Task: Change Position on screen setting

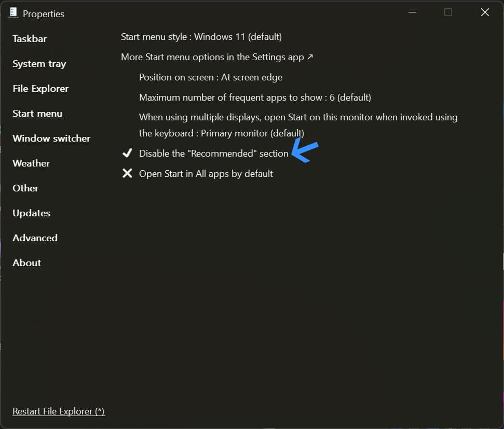Action: click(210, 77)
